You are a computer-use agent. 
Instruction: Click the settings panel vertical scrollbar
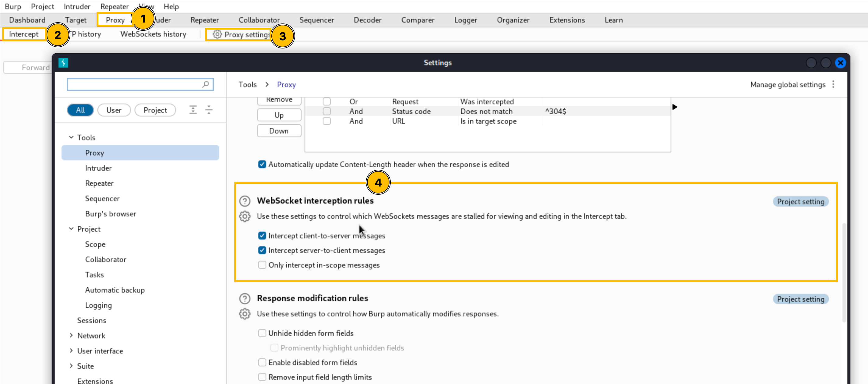844,272
